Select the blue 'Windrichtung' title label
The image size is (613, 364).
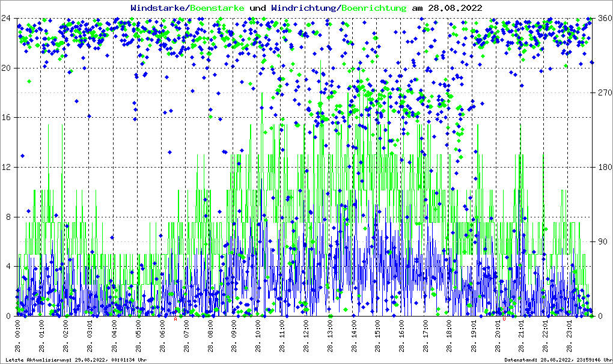pos(304,8)
